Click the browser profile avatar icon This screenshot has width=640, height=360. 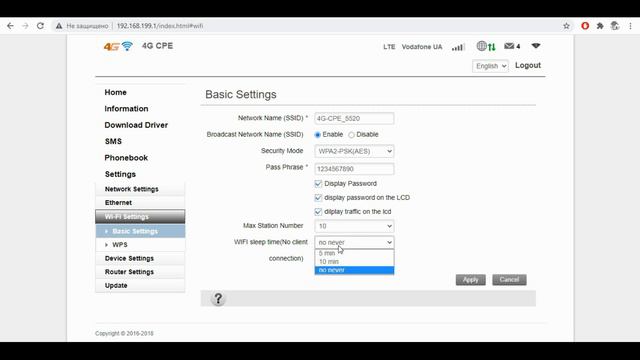click(615, 26)
